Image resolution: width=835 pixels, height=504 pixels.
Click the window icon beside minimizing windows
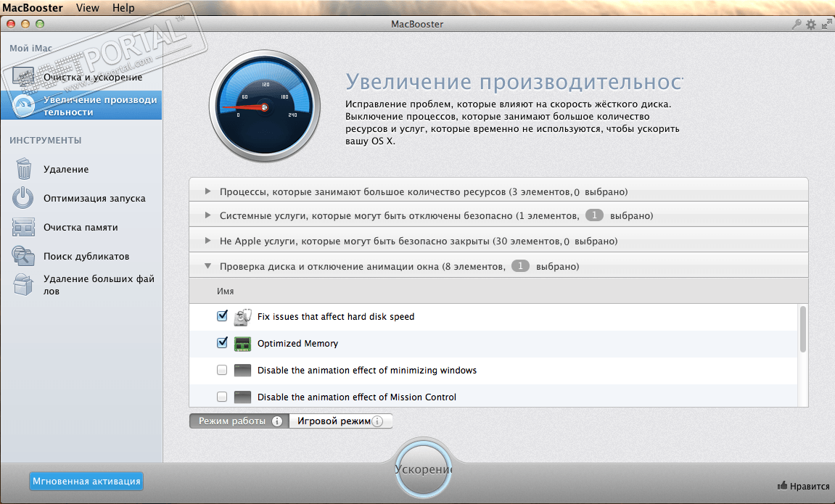[x=243, y=371]
